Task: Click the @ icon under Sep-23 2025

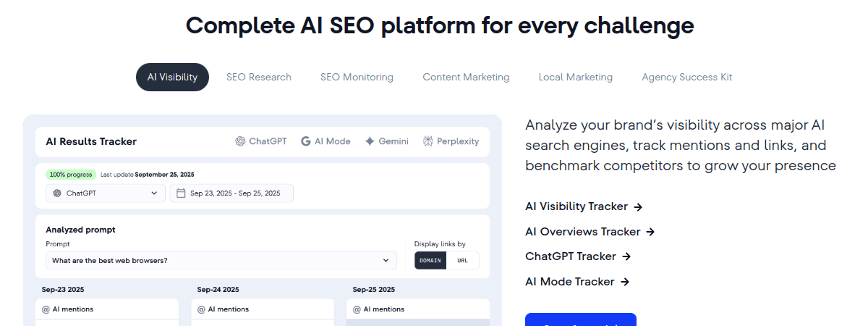Action: tap(46, 309)
